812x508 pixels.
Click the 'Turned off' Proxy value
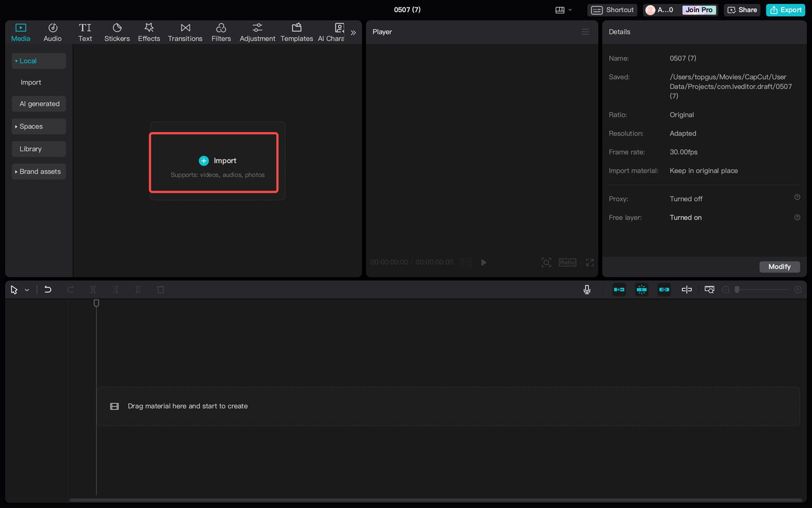coord(686,199)
